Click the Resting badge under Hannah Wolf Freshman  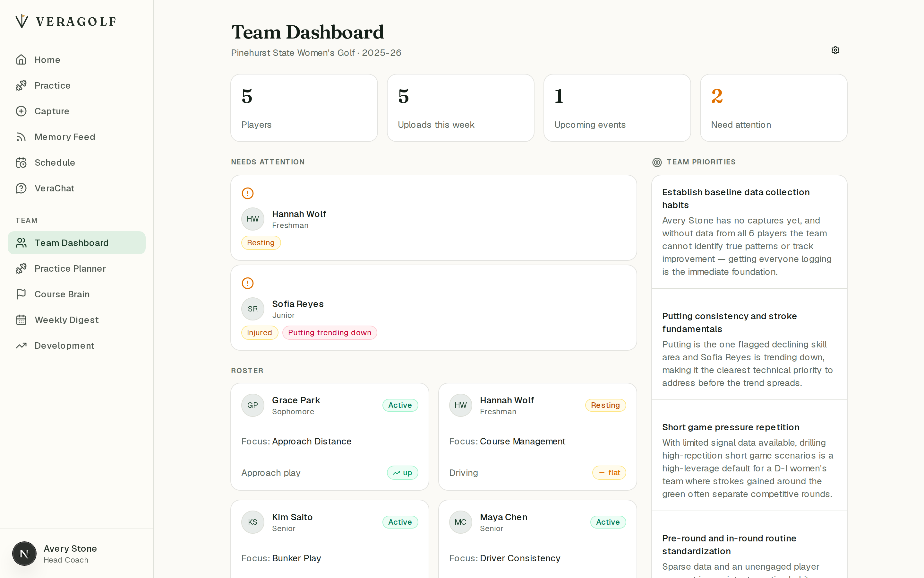tap(261, 243)
